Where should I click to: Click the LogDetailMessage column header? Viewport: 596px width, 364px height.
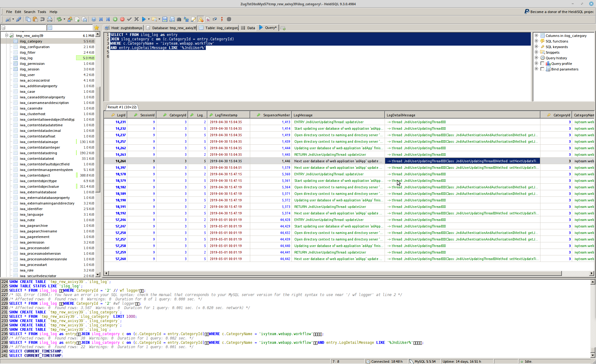462,115
